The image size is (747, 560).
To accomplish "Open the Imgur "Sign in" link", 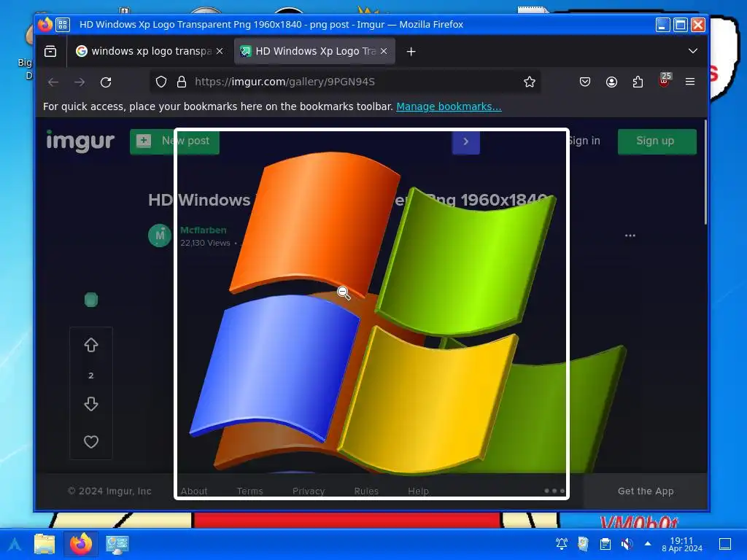I will pyautogui.click(x=584, y=141).
